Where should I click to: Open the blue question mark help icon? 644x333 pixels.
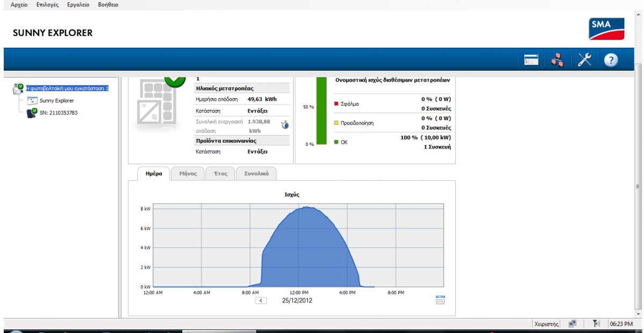[611, 60]
